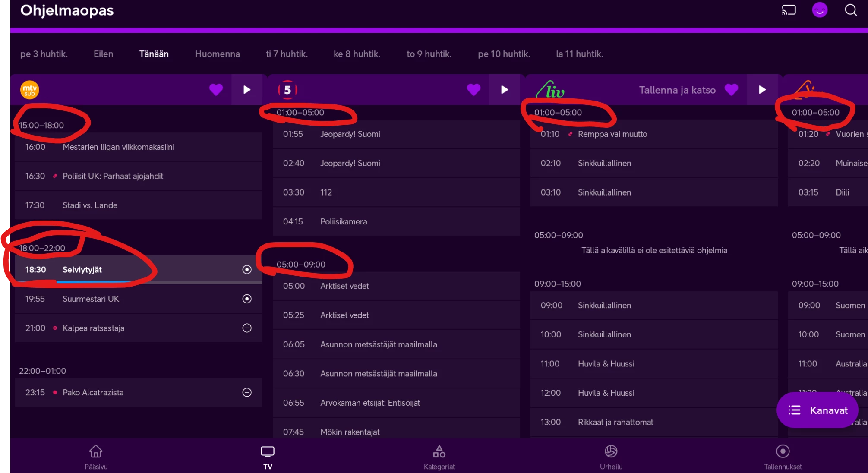Toggle favorite heart for MTV Sub
This screenshot has height=473, width=868.
tap(216, 90)
